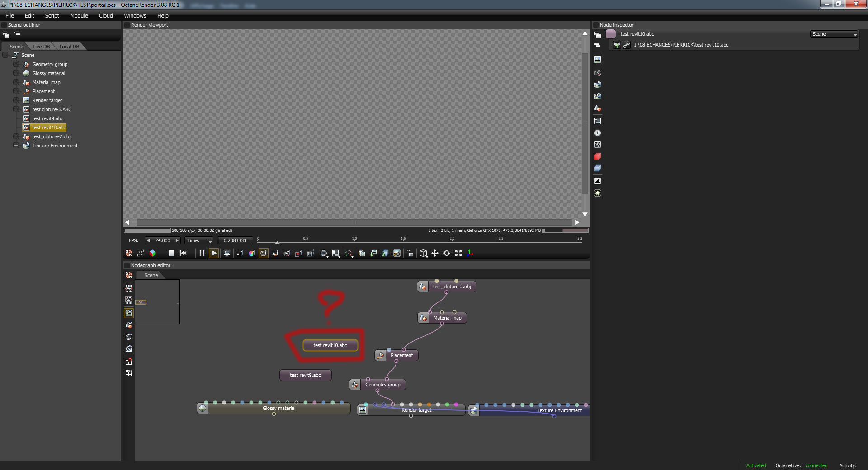Select the test revit10.abc node in nodegraph
Screen dimensions: 868x470
coord(330,345)
